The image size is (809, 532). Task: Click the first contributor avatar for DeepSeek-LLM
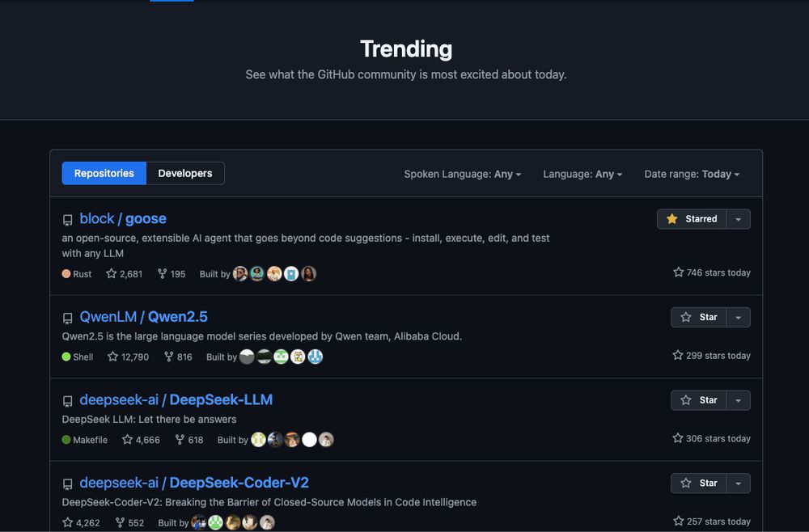(x=259, y=440)
